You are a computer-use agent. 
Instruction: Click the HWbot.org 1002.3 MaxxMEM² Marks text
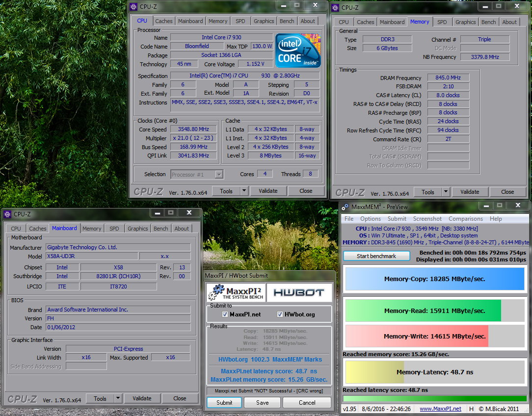[x=270, y=360]
